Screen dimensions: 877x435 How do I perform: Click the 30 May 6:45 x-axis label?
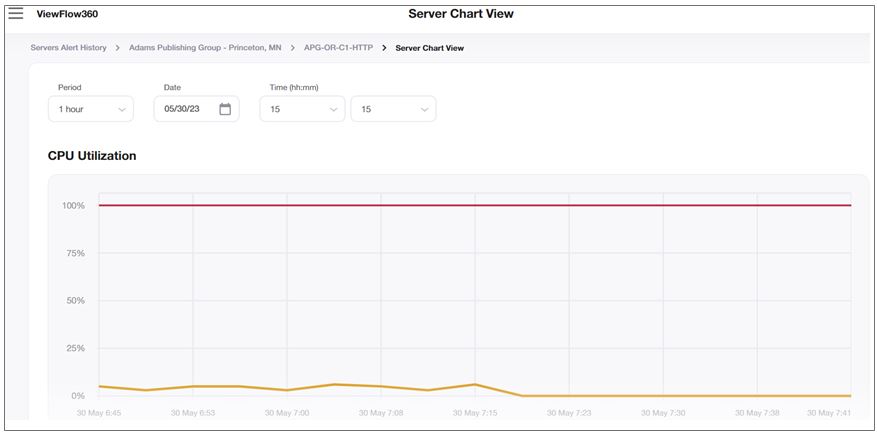(98, 412)
